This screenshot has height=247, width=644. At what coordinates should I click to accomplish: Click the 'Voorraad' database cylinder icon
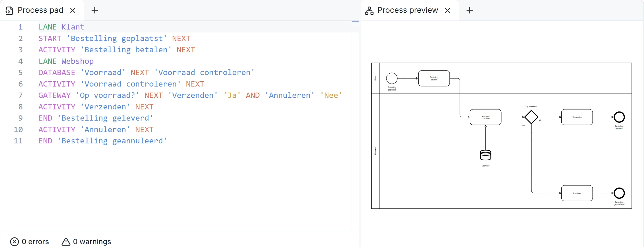(485, 155)
